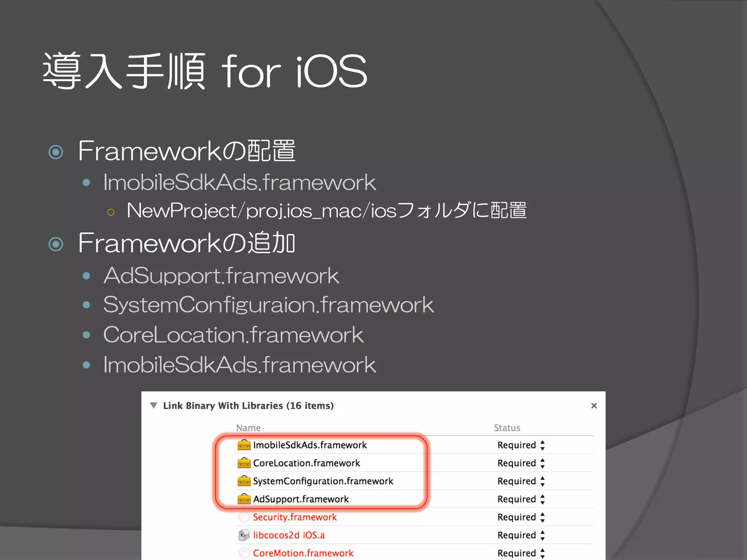Click the libcocos2d iOS.a library icon
This screenshot has width=747, height=560.
244,535
